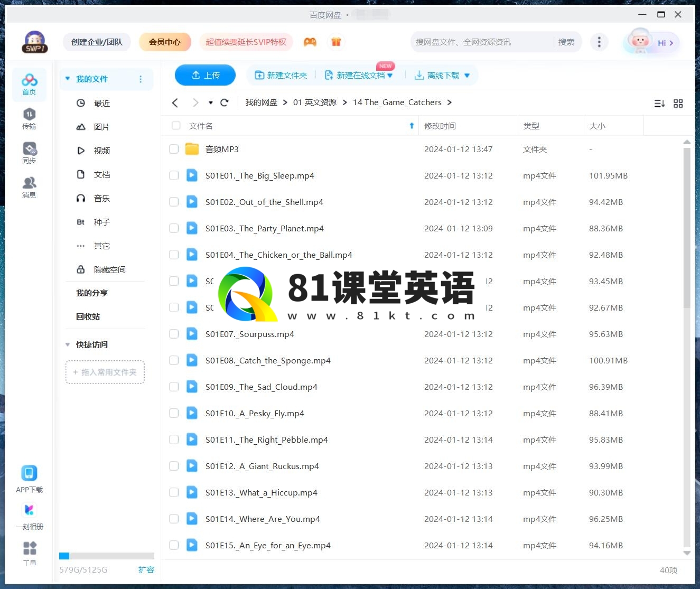Click the 隐藏空间 lock icon
The image size is (700, 589).
(81, 269)
